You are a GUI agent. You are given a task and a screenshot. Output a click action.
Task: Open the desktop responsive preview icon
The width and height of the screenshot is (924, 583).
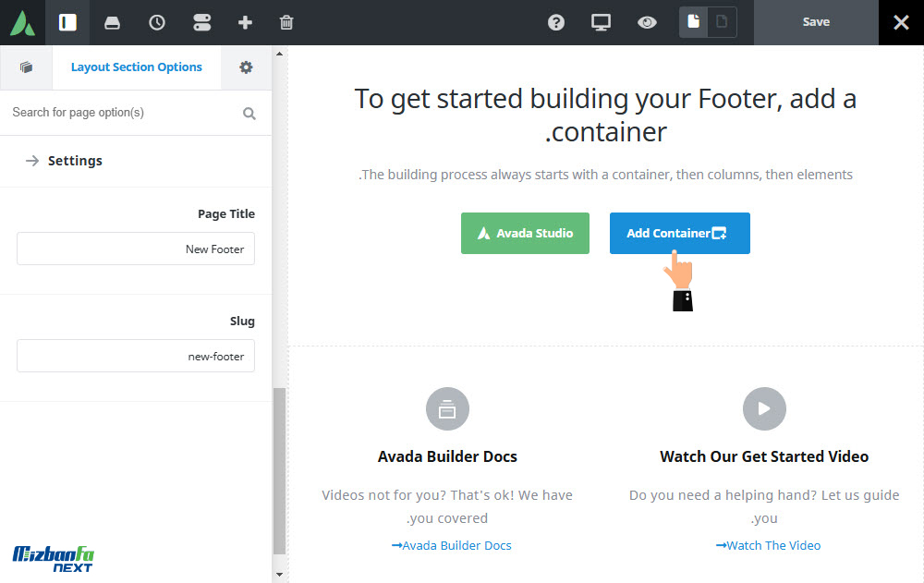601,22
